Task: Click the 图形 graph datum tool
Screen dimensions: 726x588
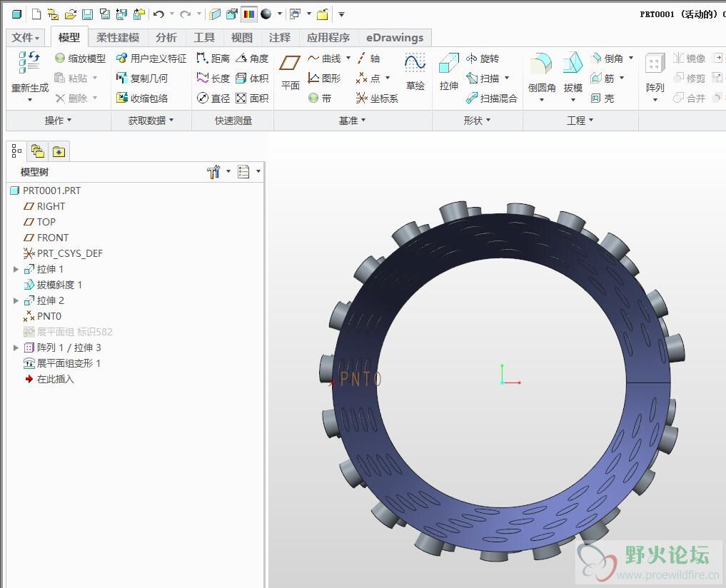Action: point(325,78)
